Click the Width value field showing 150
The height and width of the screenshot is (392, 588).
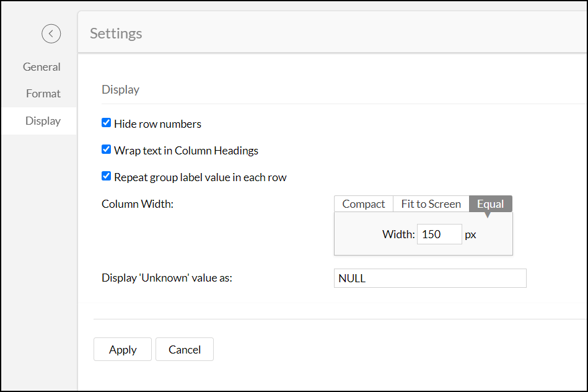click(x=439, y=234)
